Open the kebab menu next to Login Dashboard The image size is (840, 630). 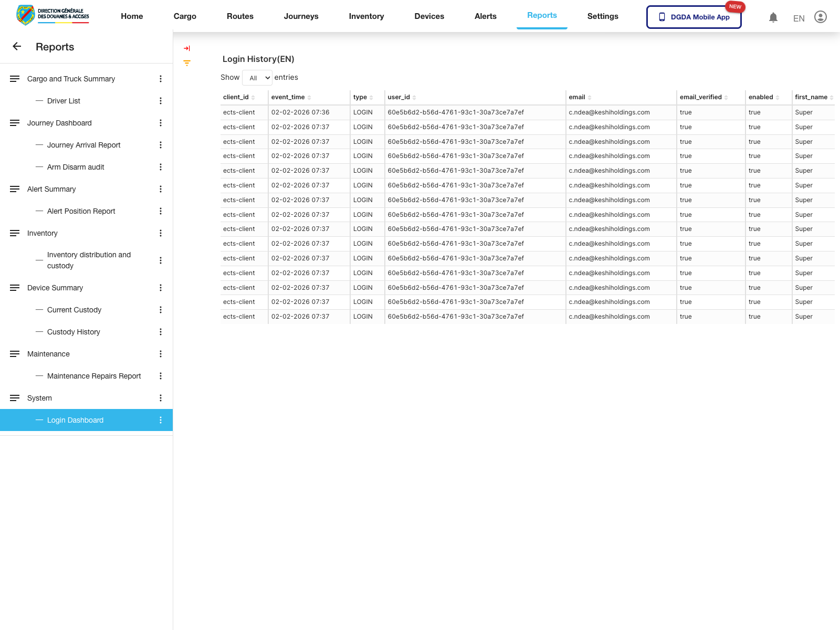point(161,420)
